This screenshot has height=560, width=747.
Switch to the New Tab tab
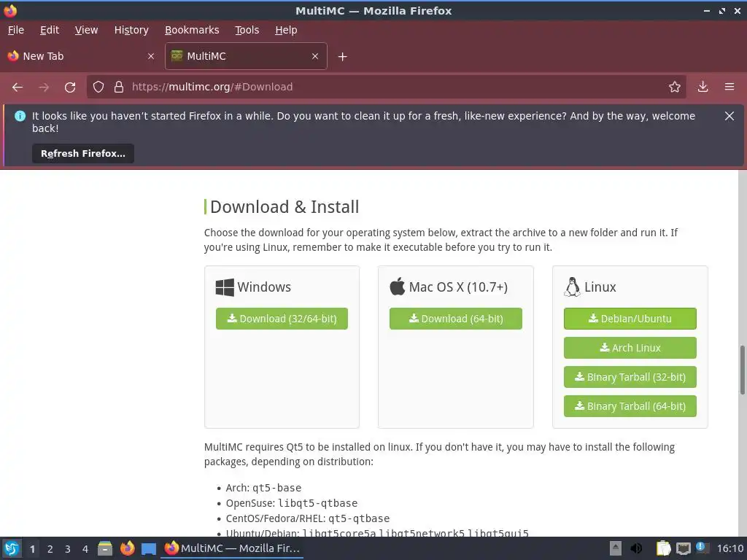click(x=82, y=56)
